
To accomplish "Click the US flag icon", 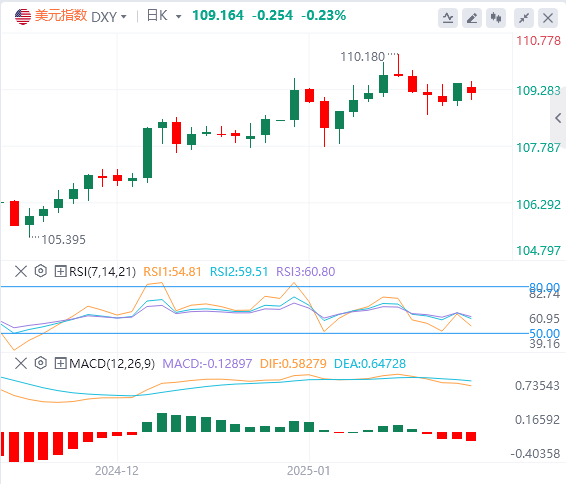I will [x=23, y=17].
